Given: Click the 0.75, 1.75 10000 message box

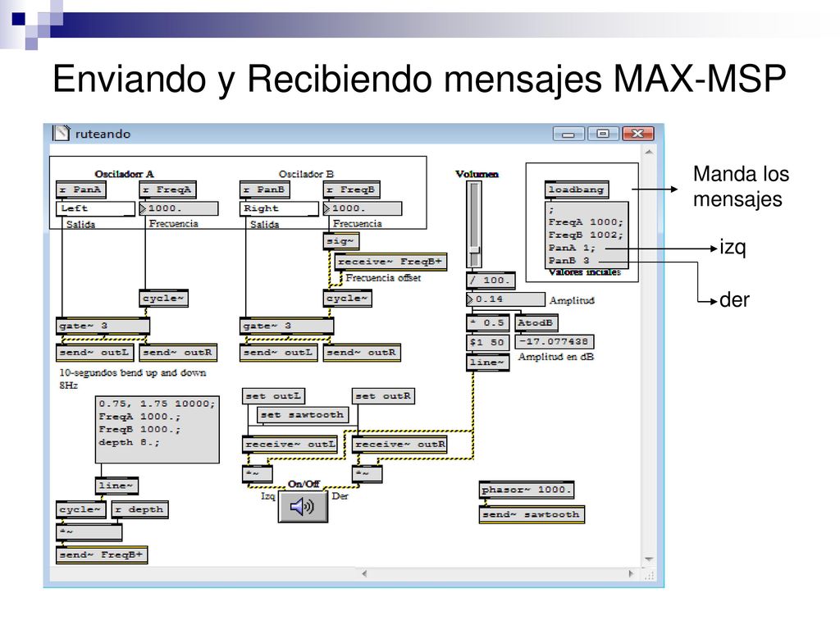Looking at the screenshot, I should pyautogui.click(x=157, y=429).
